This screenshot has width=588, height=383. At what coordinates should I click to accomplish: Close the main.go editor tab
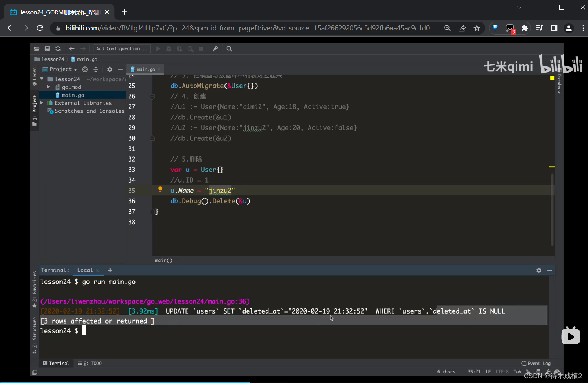159,69
